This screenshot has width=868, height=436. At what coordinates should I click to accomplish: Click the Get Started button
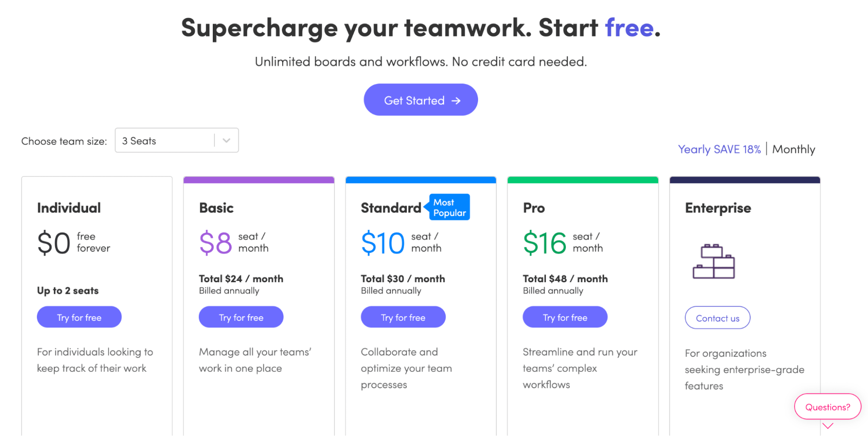click(420, 100)
